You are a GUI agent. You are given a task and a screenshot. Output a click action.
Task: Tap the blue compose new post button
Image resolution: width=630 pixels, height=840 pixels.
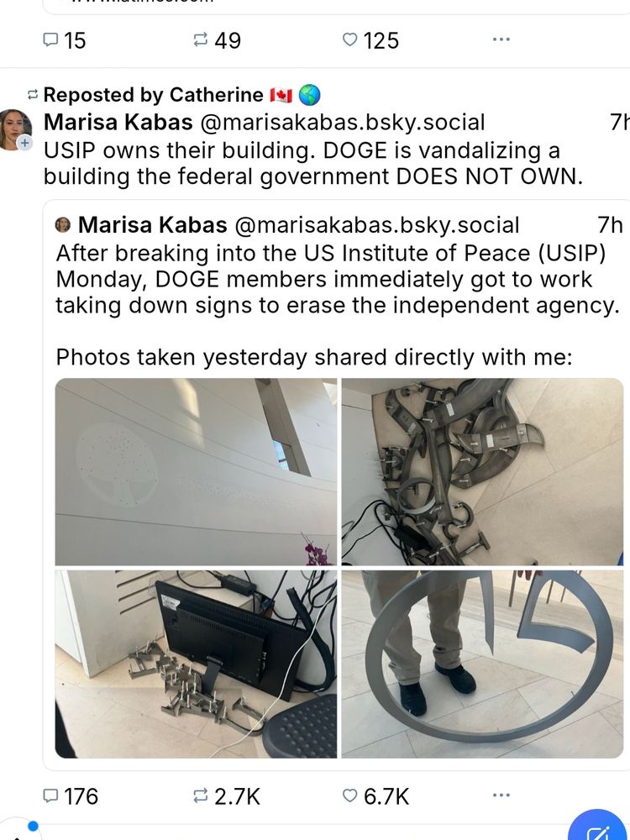click(598, 827)
